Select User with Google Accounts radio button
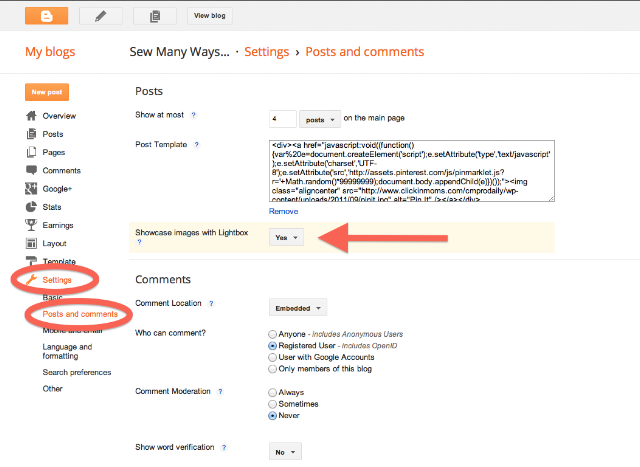The height and width of the screenshot is (467, 640). pyautogui.click(x=273, y=357)
